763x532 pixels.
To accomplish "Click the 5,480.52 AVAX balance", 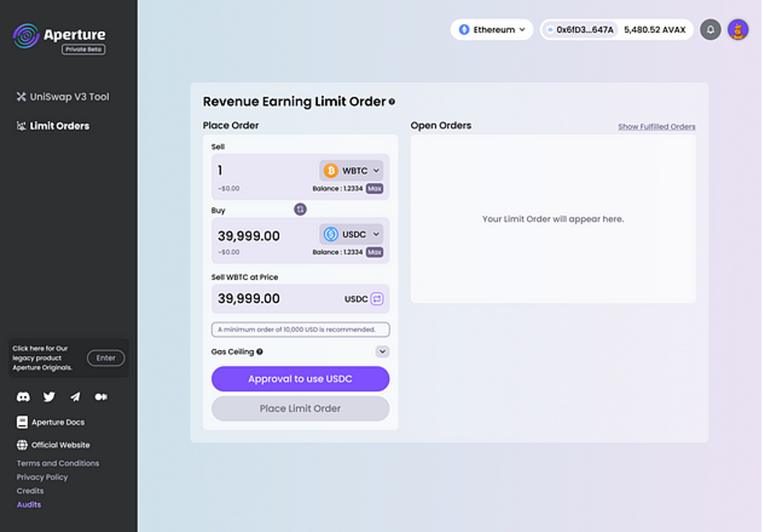I will click(654, 30).
